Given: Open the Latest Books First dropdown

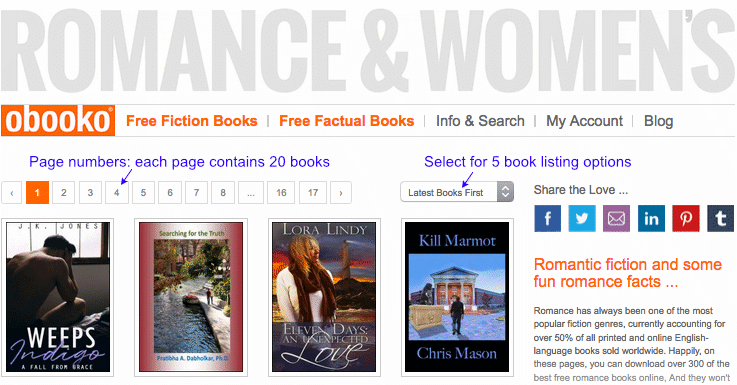Looking at the screenshot, I should [457, 192].
